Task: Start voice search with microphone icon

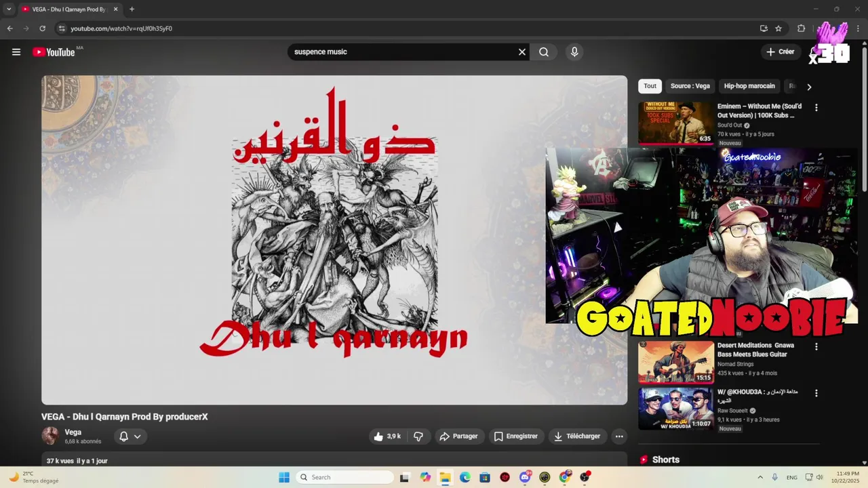Action: click(574, 52)
